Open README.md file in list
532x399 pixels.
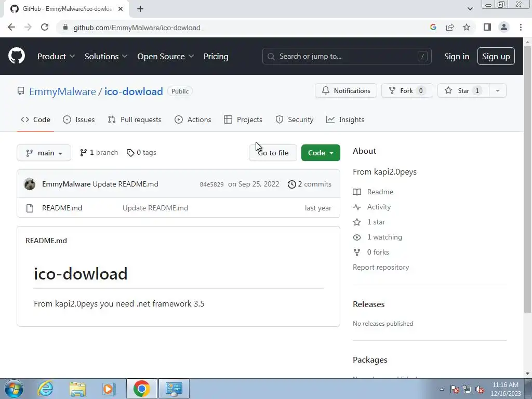click(x=62, y=208)
